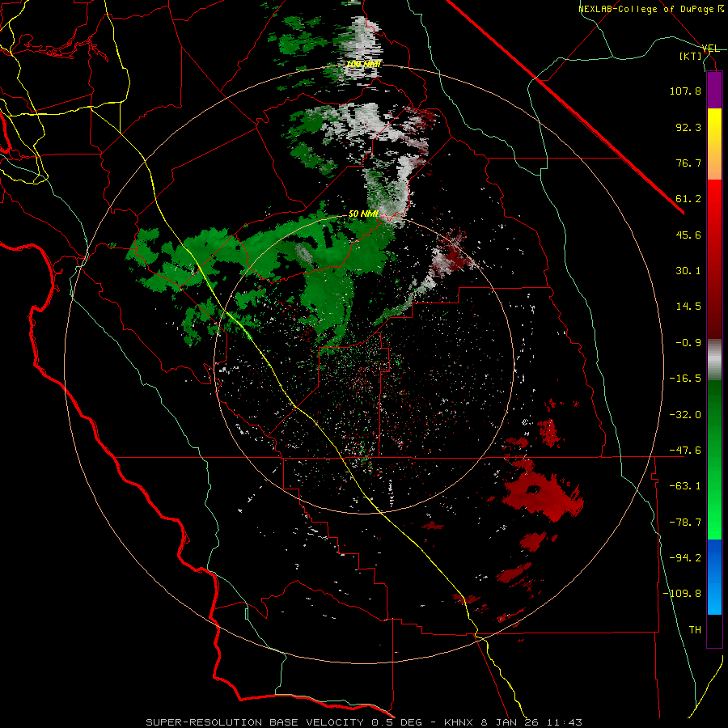This screenshot has width=728, height=728.
Task: Select the -16.5 velocity scale value
Action: tap(685, 379)
